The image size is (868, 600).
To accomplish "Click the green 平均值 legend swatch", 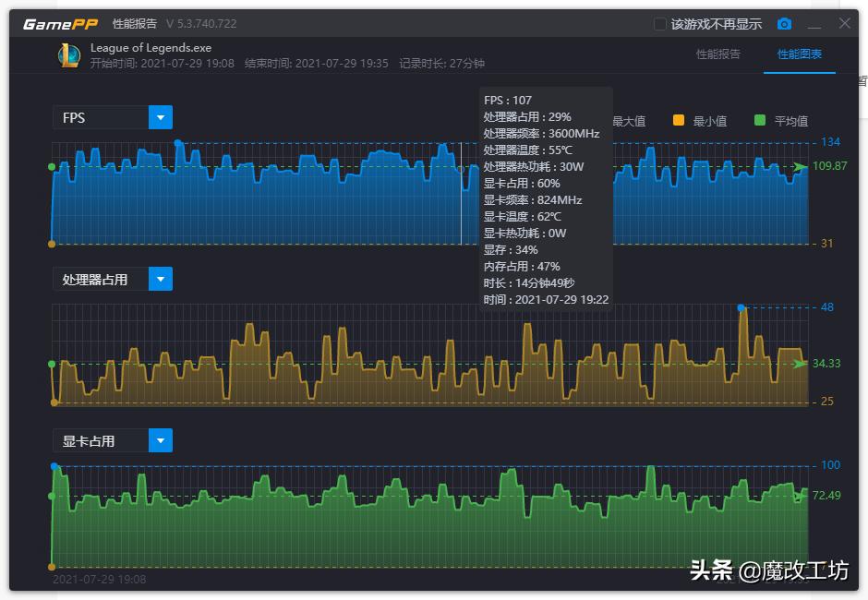I will point(760,120).
